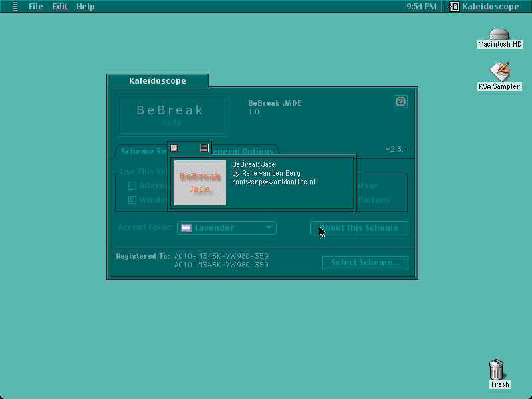The height and width of the screenshot is (399, 532).
Task: Click the Kaleidoscope window title tab
Action: coord(158,80)
